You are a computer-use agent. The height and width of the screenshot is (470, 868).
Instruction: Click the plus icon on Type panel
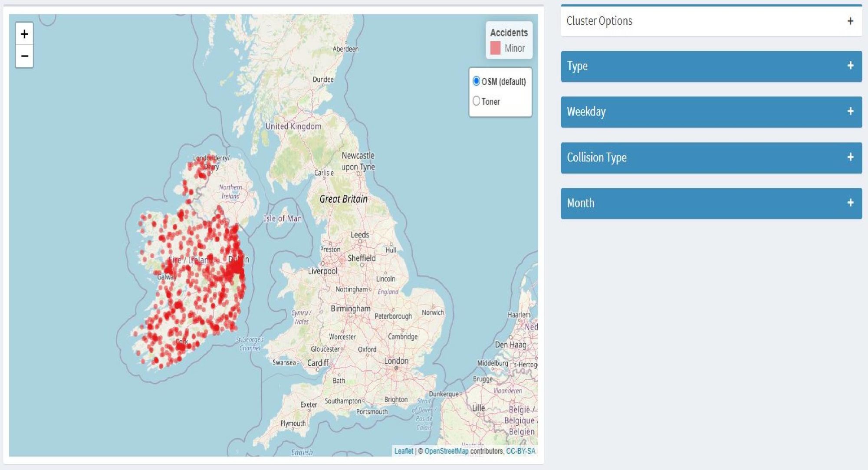click(x=850, y=66)
